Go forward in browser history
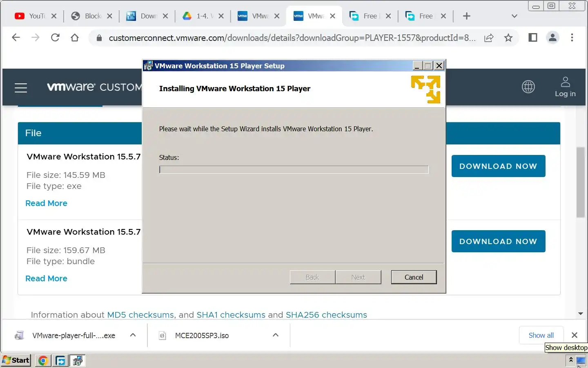 point(36,38)
